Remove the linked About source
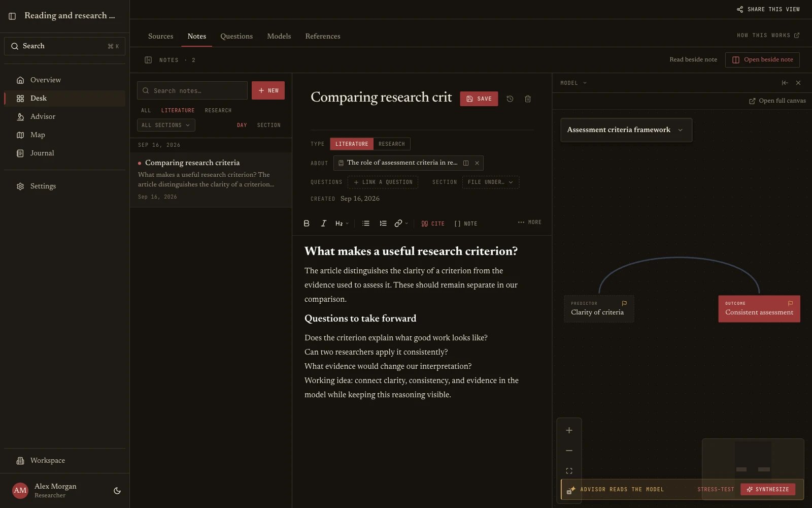The image size is (812, 508). coord(477,163)
